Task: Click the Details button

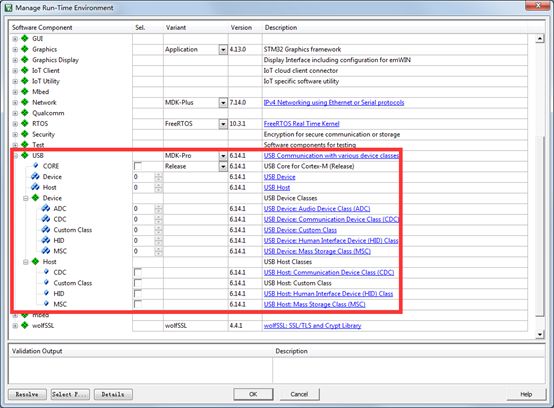Action: [113, 394]
